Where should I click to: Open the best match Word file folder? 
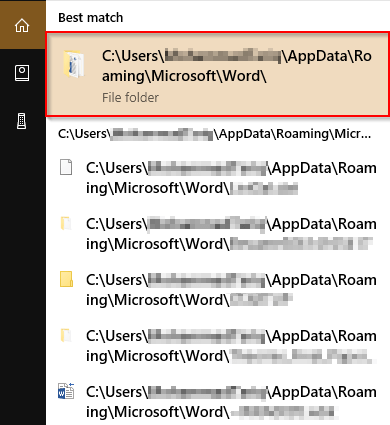(x=218, y=74)
